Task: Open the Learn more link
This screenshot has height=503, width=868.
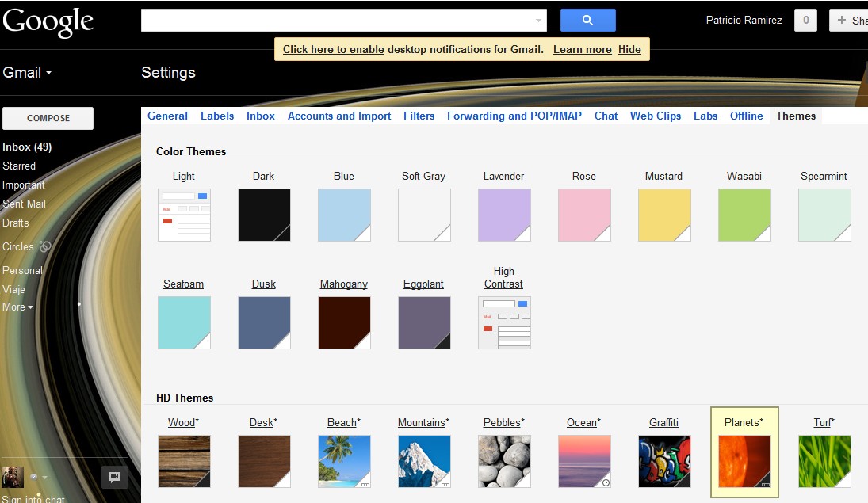Action: coord(583,49)
